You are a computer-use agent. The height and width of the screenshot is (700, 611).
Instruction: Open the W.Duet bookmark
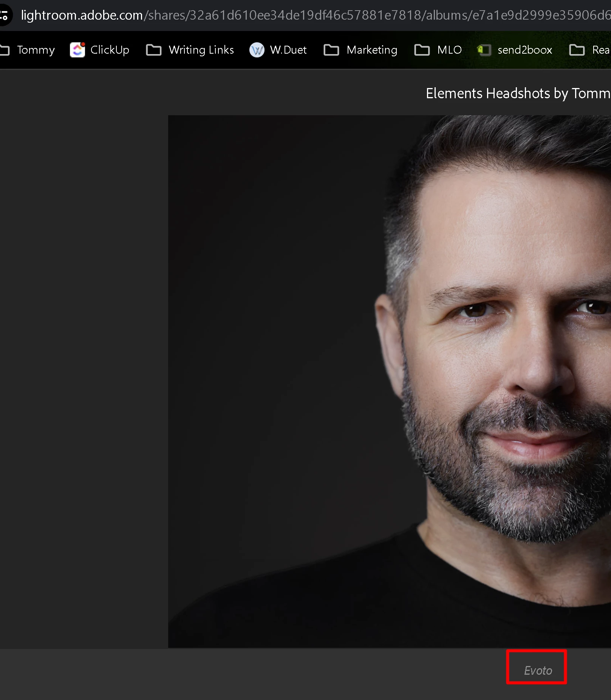[x=278, y=50]
